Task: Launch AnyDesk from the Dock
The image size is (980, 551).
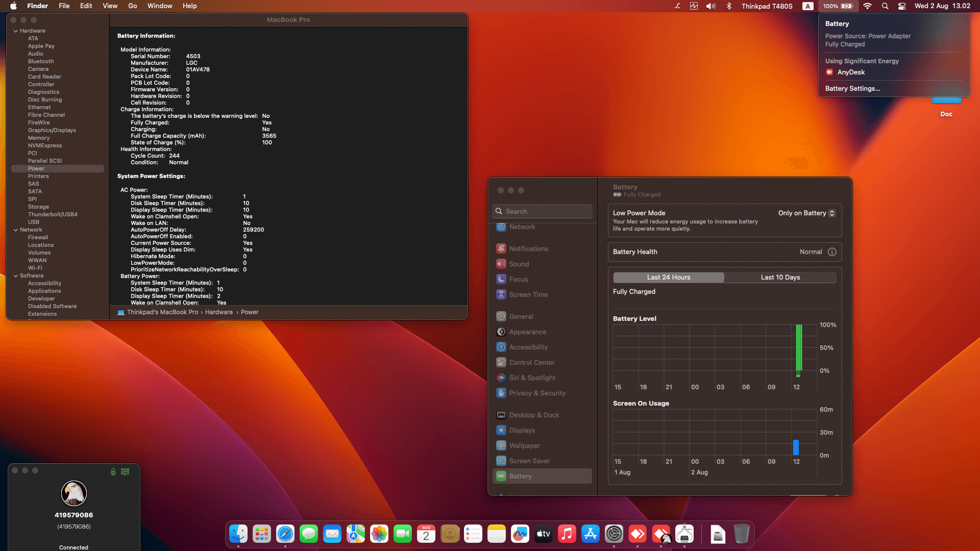Action: pos(638,534)
